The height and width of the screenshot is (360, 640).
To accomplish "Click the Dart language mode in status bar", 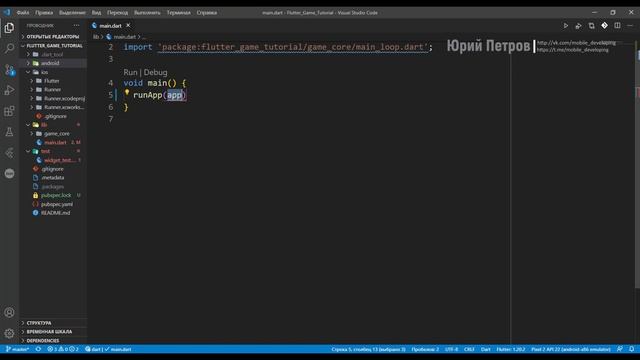I will [x=485, y=349].
